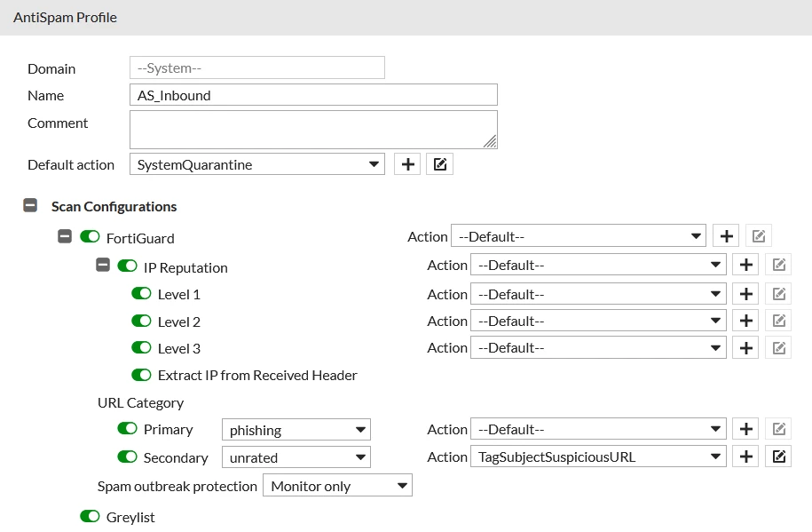This screenshot has height=532, width=812.
Task: Open the TagSubjectSuspiciousURL Action dropdown
Action: click(598, 457)
